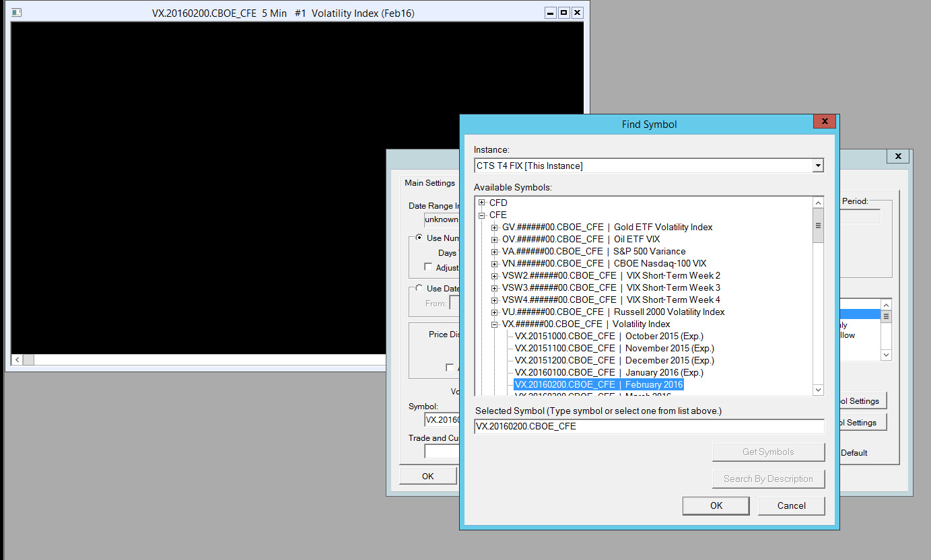
Task: Click the Selected Symbol text field
Action: click(x=649, y=426)
